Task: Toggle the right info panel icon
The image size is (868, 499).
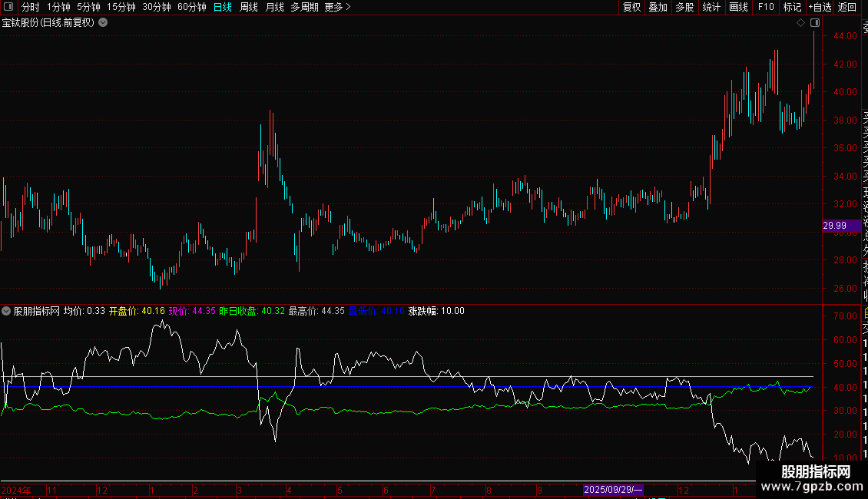Action: pyautogui.click(x=815, y=23)
